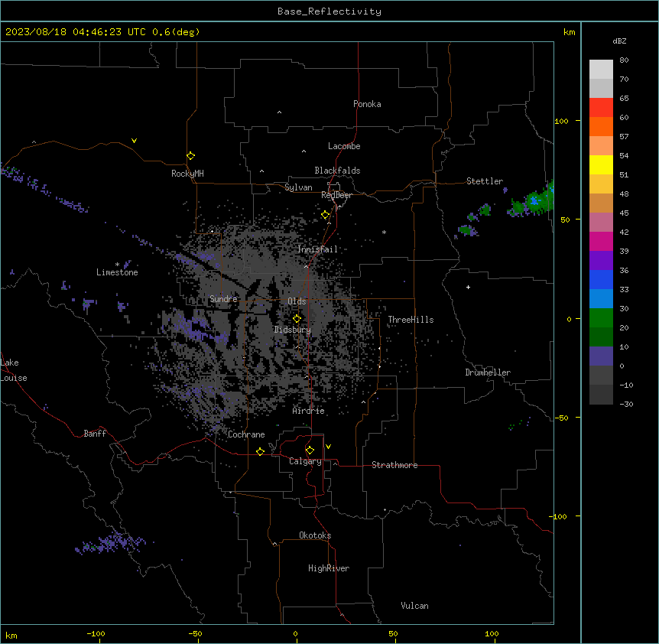Click the yellow diamond marker near RockyMH
The width and height of the screenshot is (659, 644).
coord(190,156)
